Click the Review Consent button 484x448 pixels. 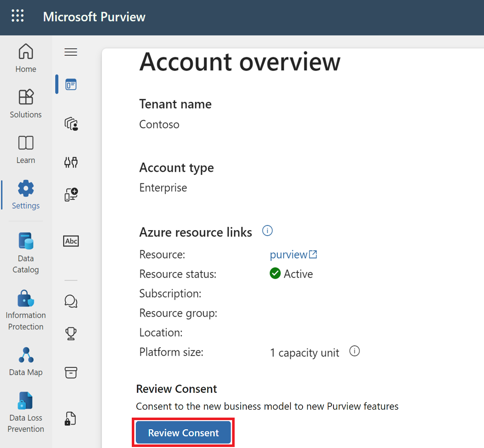click(183, 433)
